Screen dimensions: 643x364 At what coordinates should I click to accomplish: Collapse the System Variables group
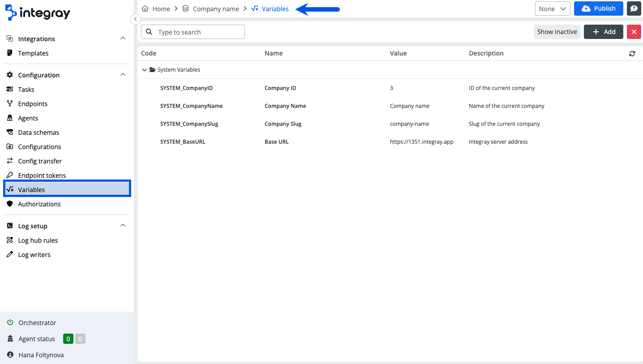[x=144, y=70]
